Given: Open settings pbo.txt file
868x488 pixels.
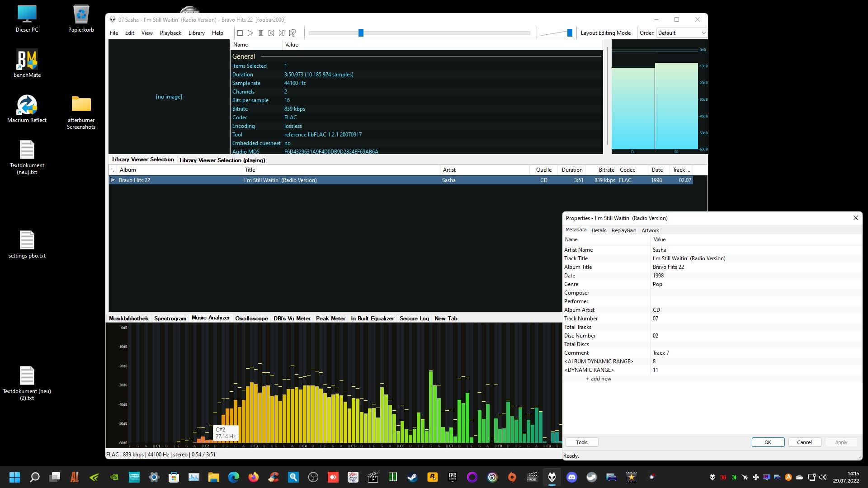Looking at the screenshot, I should [x=27, y=244].
